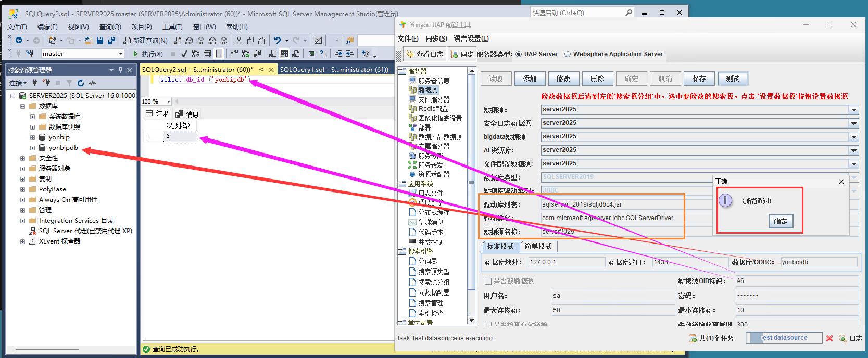Click the Copy icon in SSMS toolbar
Image resolution: width=868 pixels, height=358 pixels.
coord(250,40)
